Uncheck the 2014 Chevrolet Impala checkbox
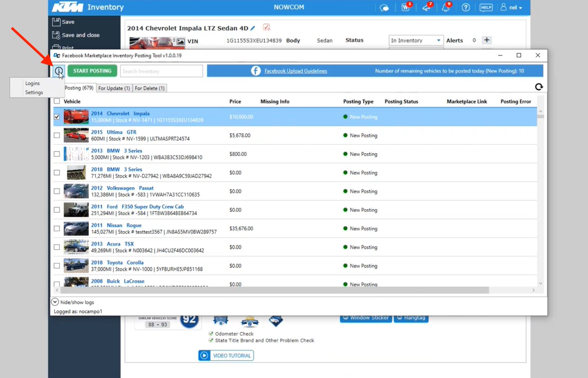 (x=57, y=117)
